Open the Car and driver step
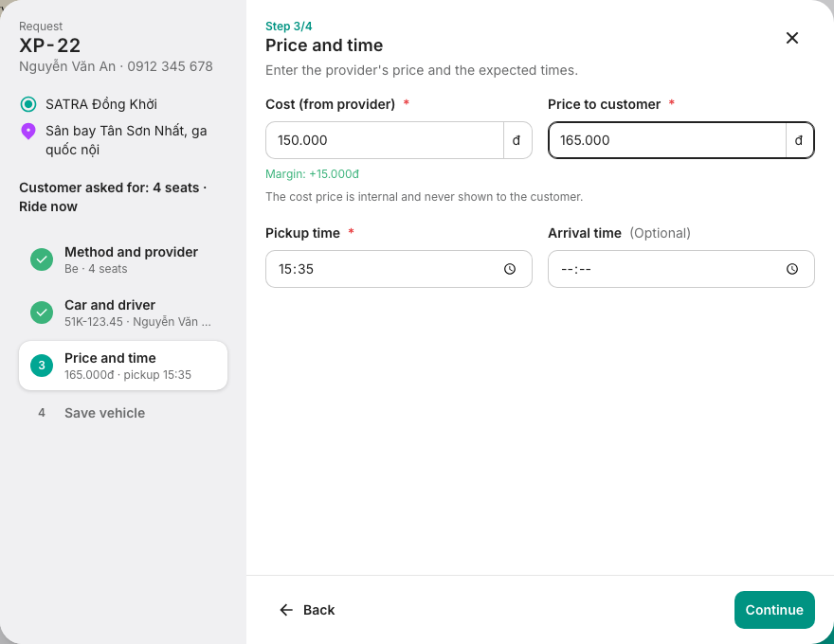 pos(123,313)
